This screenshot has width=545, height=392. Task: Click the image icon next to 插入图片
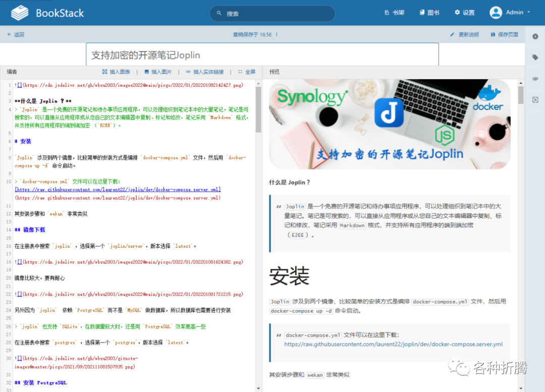(x=147, y=72)
